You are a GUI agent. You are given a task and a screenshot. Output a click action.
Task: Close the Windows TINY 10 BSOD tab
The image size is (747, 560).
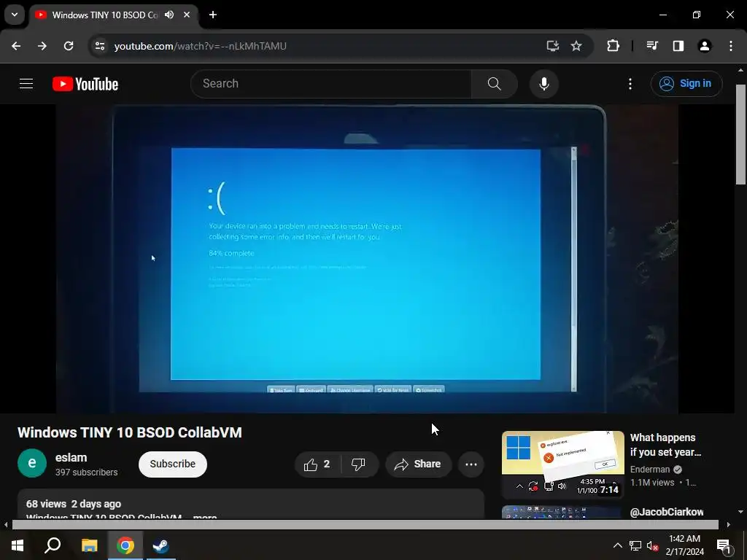point(187,15)
